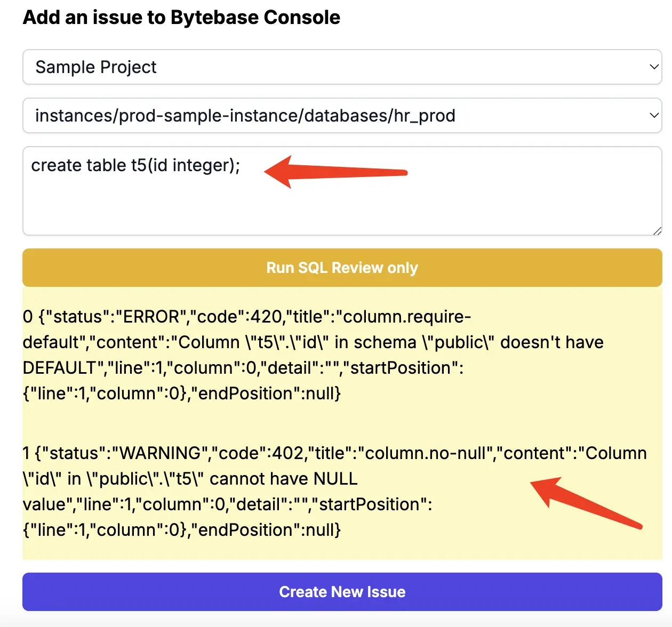Click on the 'create table t5(id integer);' text

point(135,165)
